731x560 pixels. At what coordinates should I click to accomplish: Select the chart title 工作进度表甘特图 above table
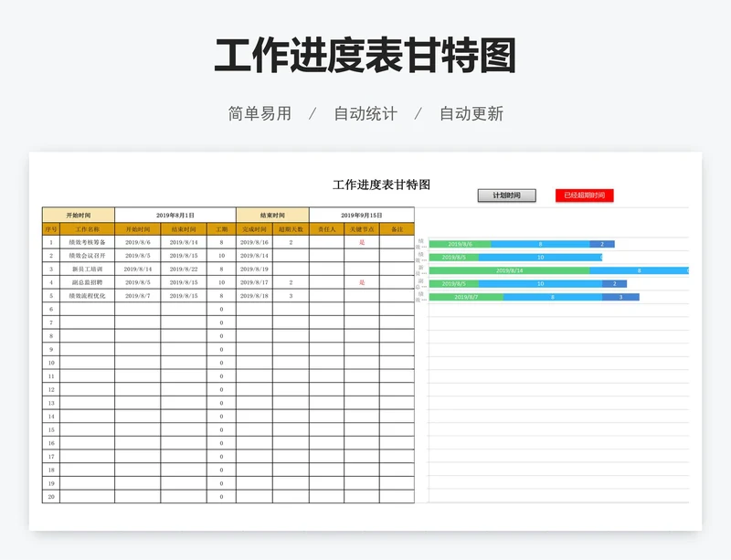381,185
